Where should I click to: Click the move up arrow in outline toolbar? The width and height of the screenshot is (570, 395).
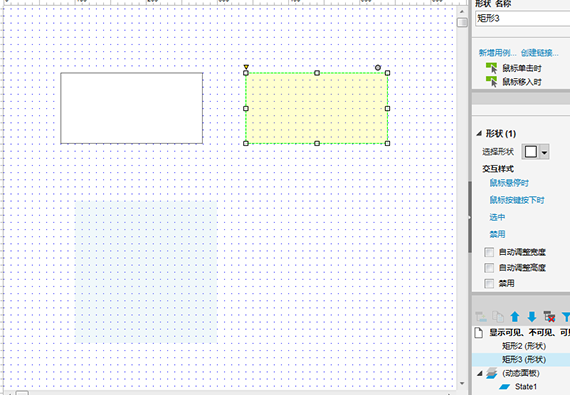(x=514, y=317)
